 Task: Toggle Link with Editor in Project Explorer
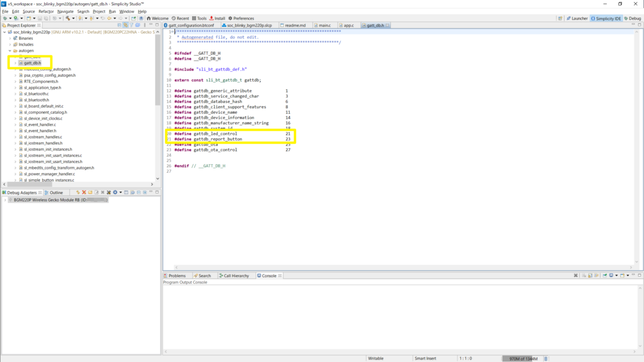(126, 25)
